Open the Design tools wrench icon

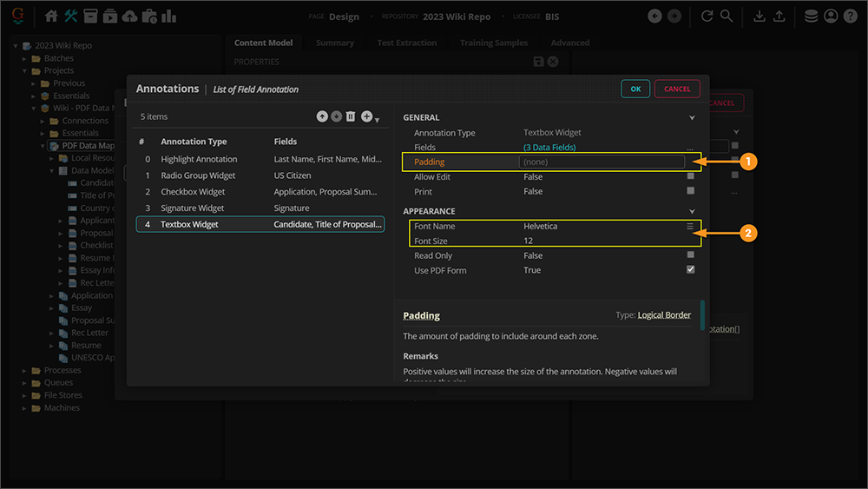click(x=71, y=17)
